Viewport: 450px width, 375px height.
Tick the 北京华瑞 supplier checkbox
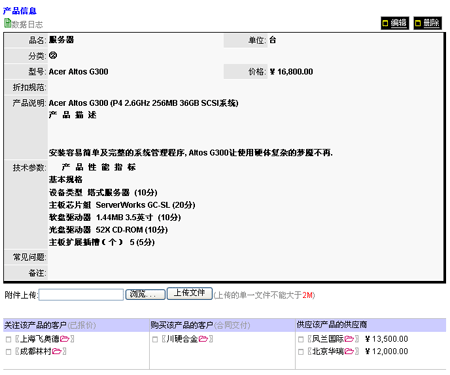(301, 352)
